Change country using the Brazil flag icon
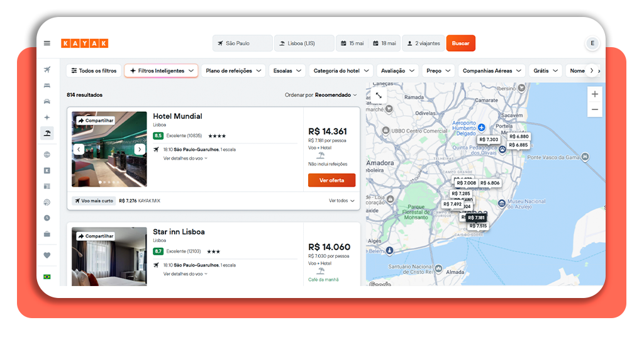 point(47,277)
